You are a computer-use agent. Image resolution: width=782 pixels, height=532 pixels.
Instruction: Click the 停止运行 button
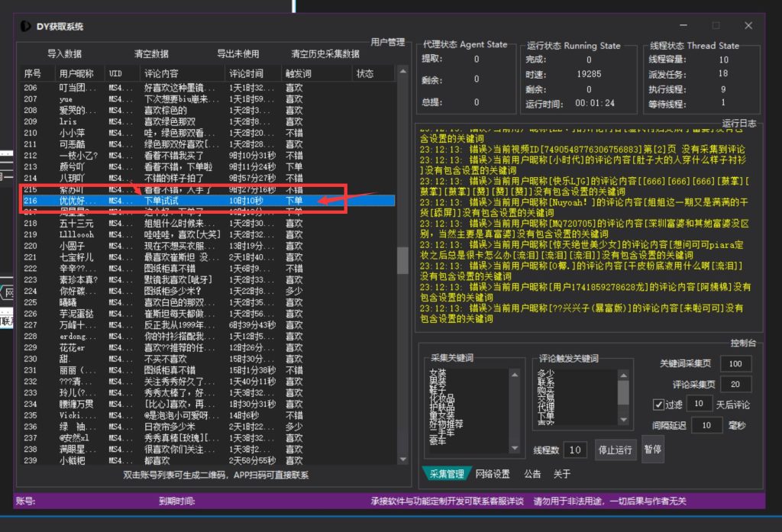pos(615,450)
